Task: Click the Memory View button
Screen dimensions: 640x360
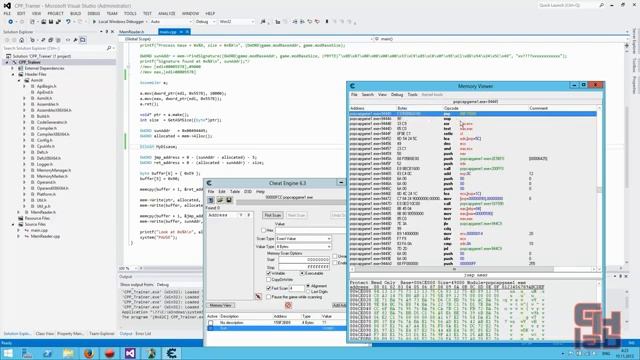Action: pyautogui.click(x=220, y=305)
